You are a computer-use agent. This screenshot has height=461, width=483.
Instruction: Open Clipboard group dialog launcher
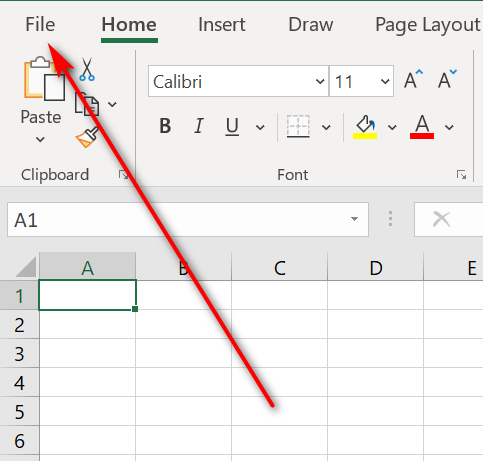coord(124,175)
